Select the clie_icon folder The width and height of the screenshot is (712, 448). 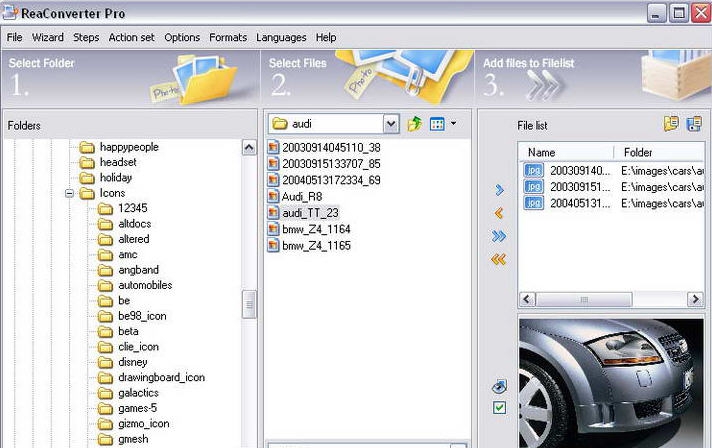tap(138, 347)
